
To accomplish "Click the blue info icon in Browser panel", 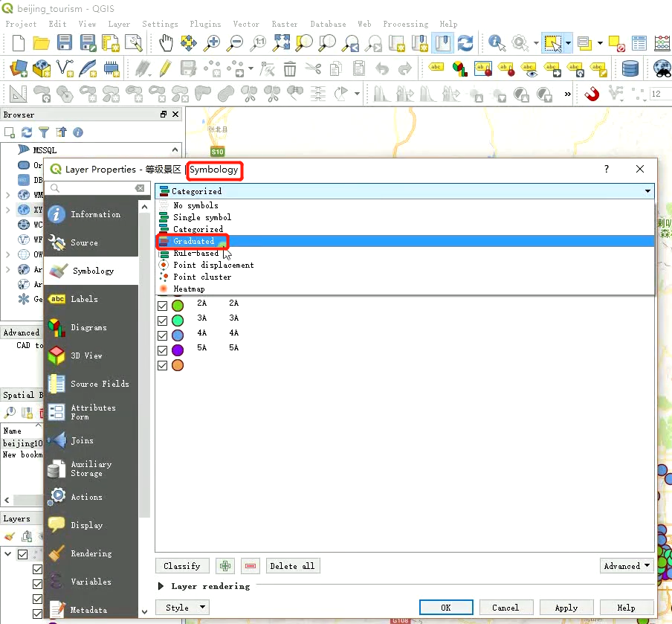I will click(78, 132).
